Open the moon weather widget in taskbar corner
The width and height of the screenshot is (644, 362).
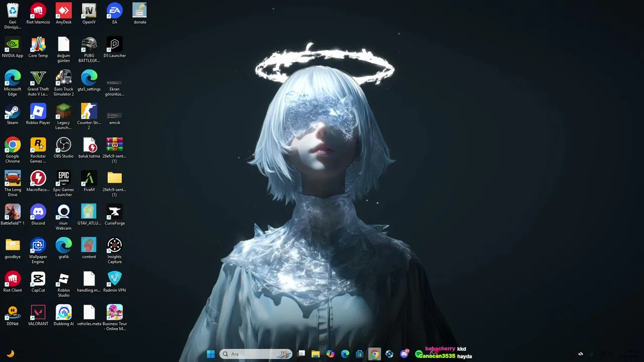(x=10, y=353)
